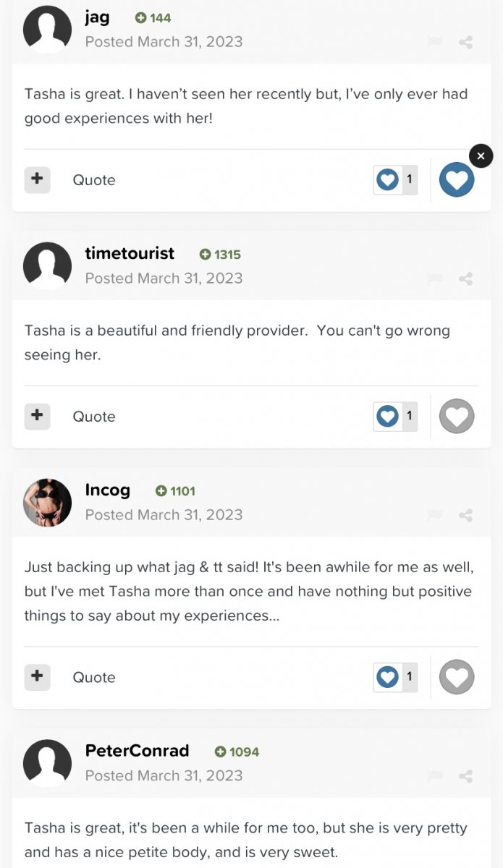This screenshot has height=868, width=503.
Task: Share timetourist's post
Action: [466, 278]
